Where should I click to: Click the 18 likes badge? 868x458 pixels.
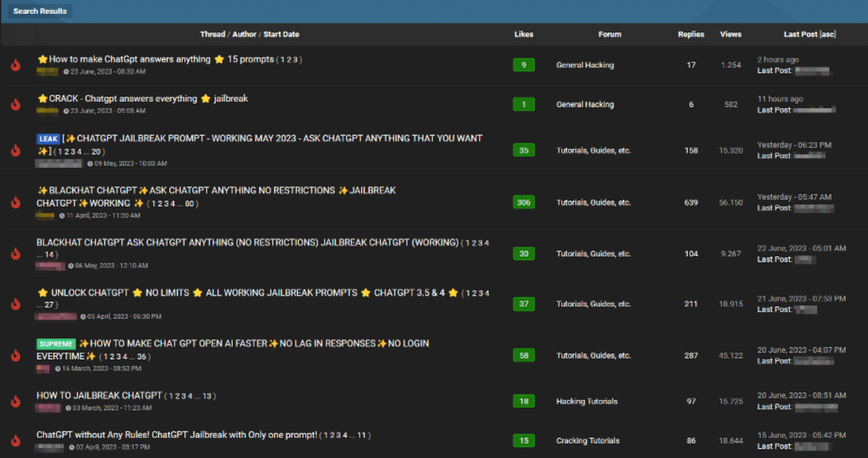[523, 401]
